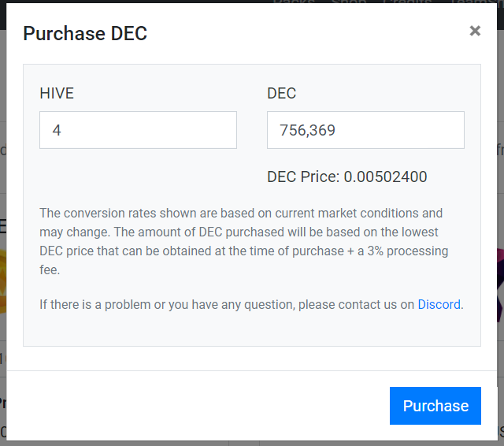Open the Discord link
This screenshot has width=504, height=446.
click(x=439, y=304)
